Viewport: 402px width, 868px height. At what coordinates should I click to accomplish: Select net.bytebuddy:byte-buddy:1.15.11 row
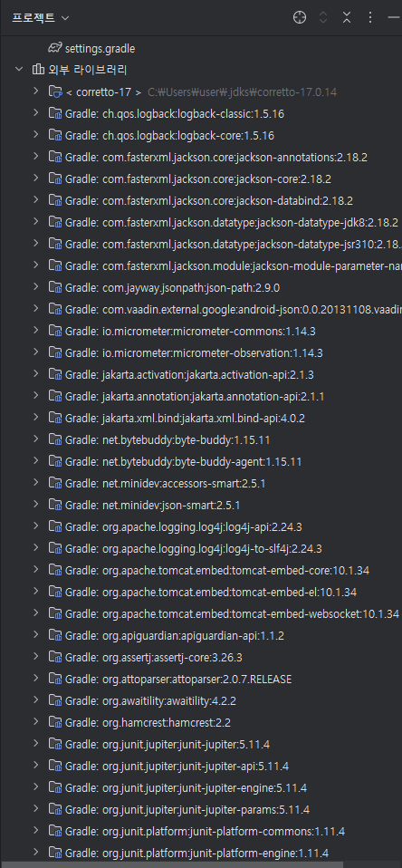click(201, 440)
